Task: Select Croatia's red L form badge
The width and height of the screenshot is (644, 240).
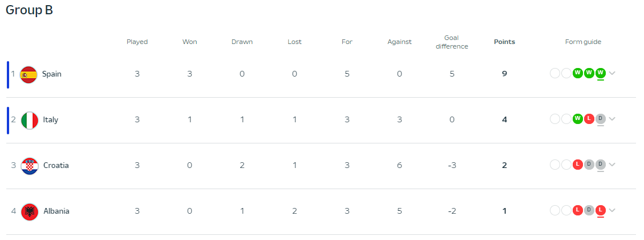Action: (x=578, y=165)
